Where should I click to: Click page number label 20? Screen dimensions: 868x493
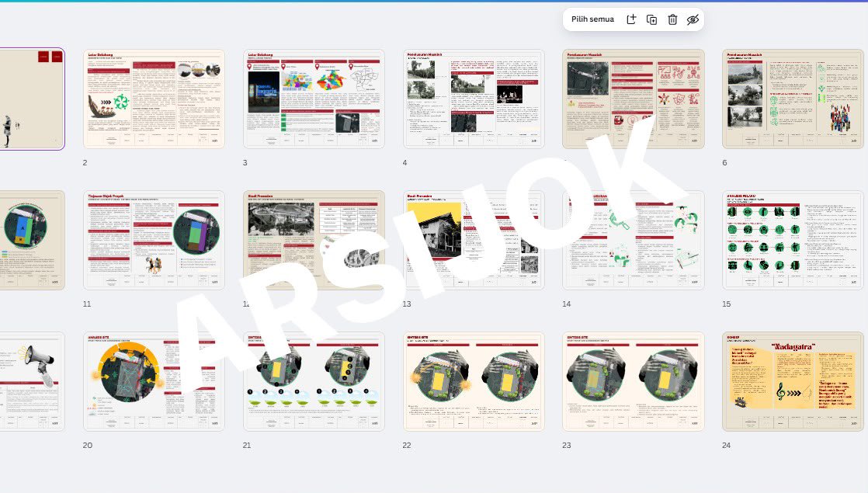88,445
